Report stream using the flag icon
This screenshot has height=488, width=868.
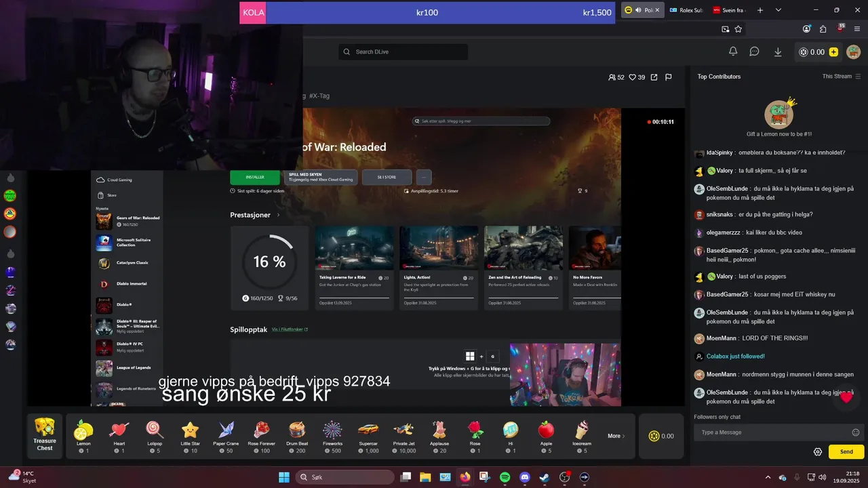point(668,77)
